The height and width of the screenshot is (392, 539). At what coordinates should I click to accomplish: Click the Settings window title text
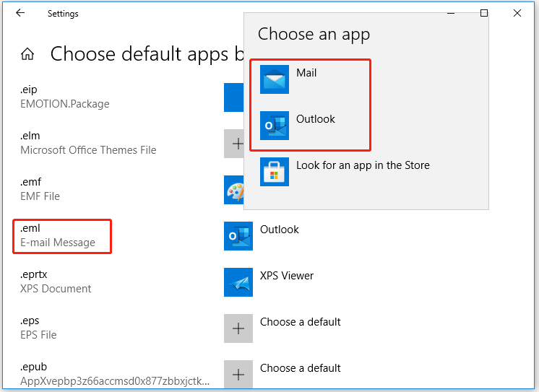tap(63, 14)
